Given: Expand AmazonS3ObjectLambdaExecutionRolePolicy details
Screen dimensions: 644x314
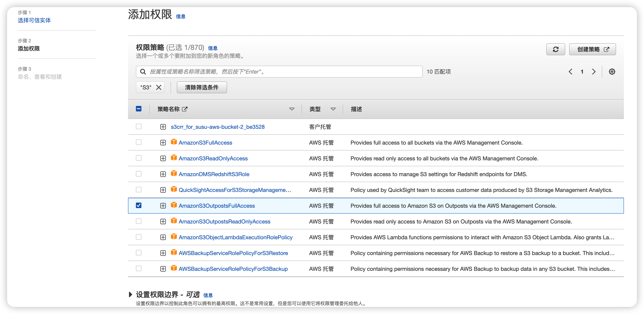Looking at the screenshot, I should [x=163, y=237].
